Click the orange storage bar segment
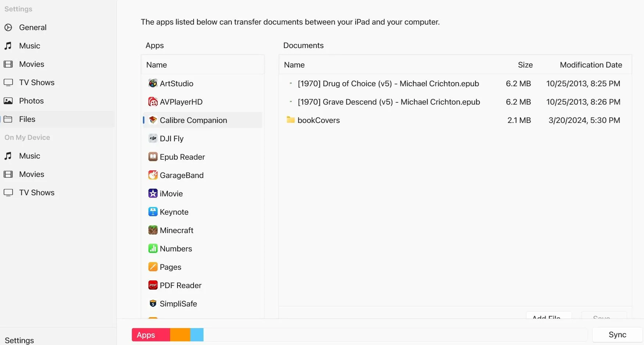644x345 pixels. [x=180, y=335]
